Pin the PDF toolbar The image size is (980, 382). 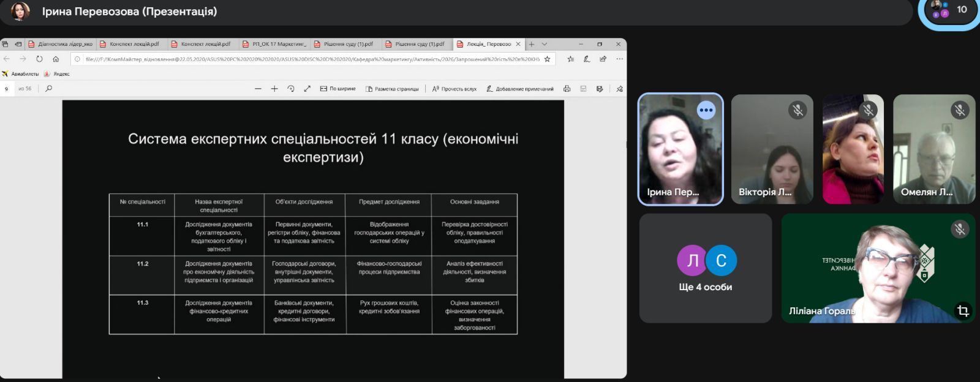(x=619, y=89)
